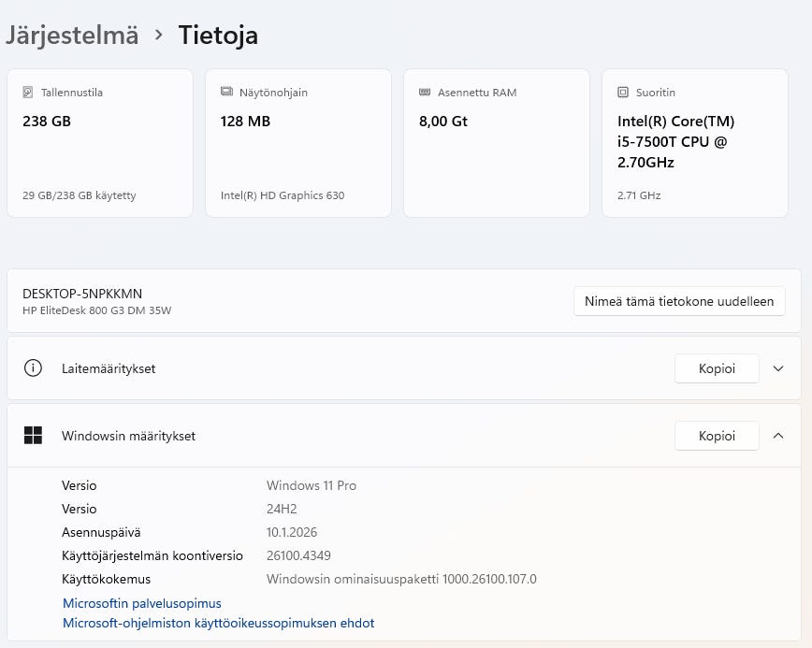
Task: Collapse the Windowsin määritykset section chevron
Action: [778, 436]
